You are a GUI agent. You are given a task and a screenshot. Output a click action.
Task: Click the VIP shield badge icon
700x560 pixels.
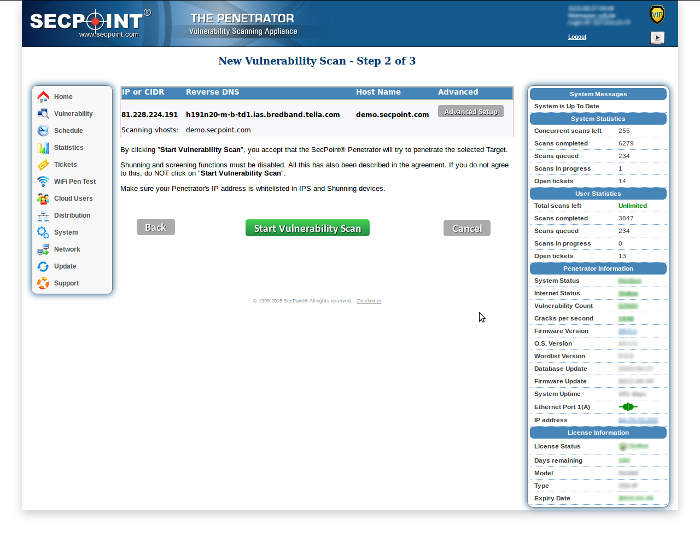[x=657, y=15]
